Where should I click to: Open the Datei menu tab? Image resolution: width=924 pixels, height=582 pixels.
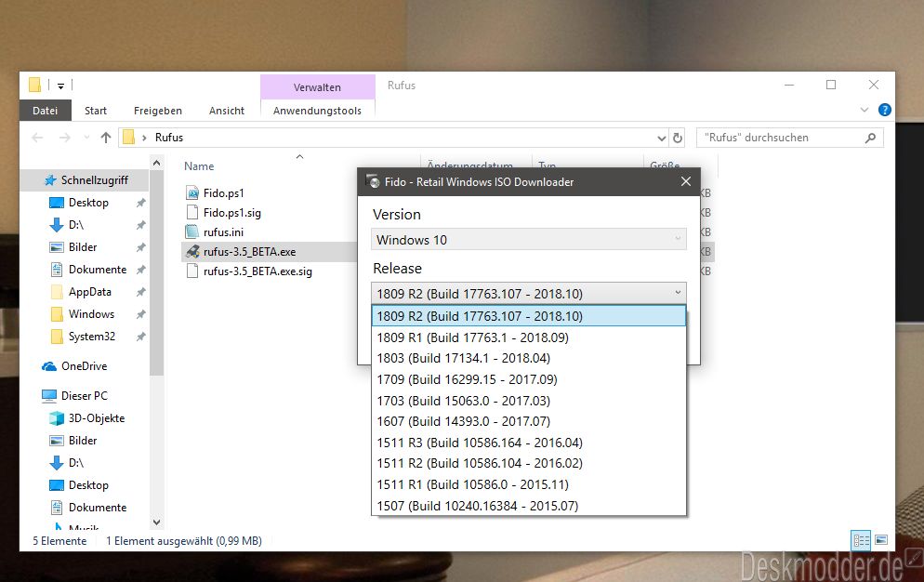(x=46, y=111)
